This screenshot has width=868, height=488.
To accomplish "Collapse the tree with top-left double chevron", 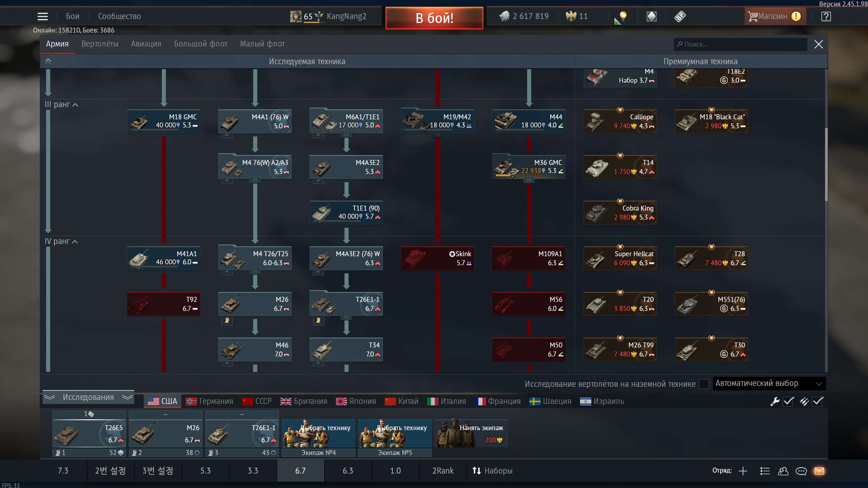I will point(48,61).
